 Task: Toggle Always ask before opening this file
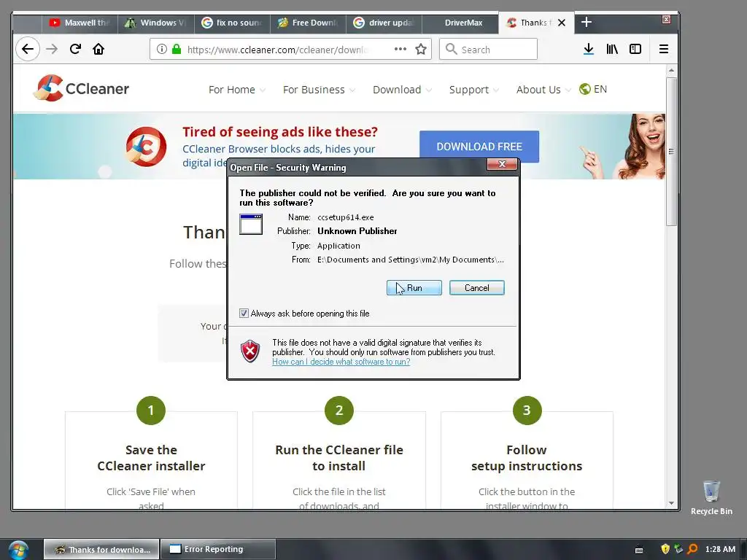(x=244, y=314)
